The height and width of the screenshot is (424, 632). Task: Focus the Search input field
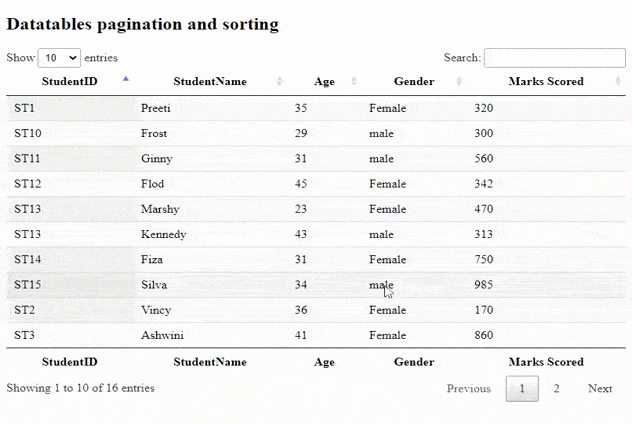pos(554,58)
